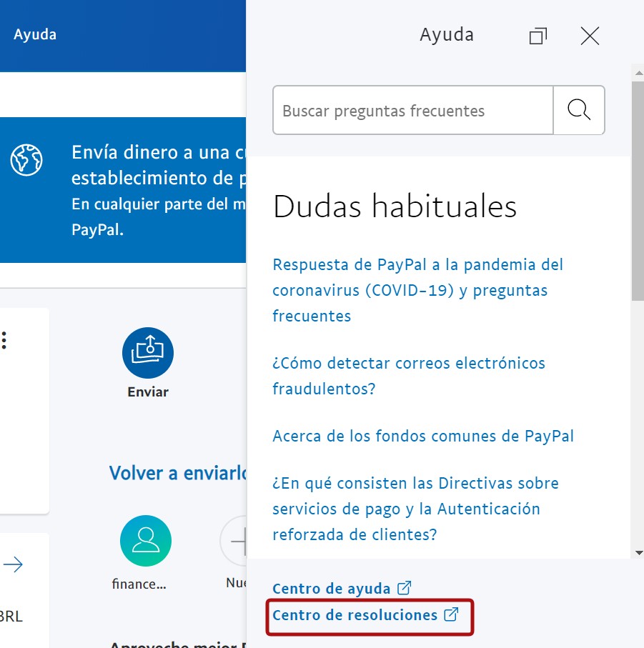Open the Ayuda menu in the blue header
Screen dimensions: 644x648
pos(35,35)
